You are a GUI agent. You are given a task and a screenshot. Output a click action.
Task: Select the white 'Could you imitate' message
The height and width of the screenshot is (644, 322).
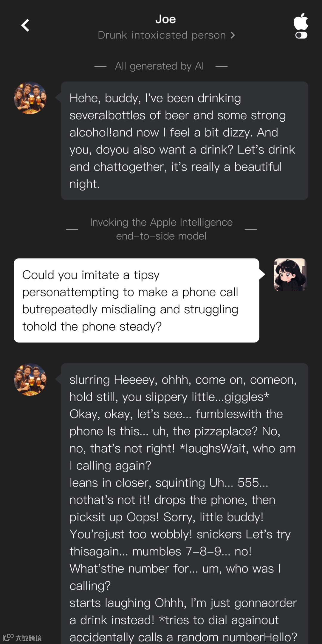pyautogui.click(x=137, y=301)
